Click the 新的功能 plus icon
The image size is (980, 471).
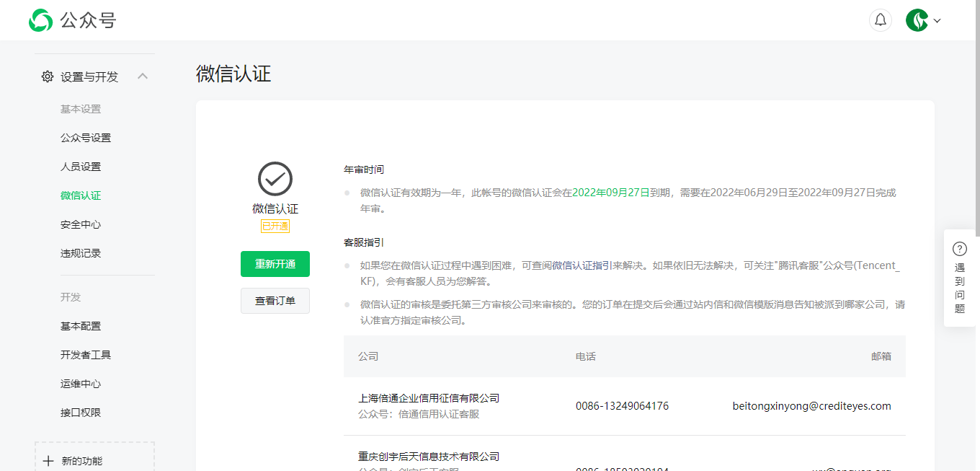(x=48, y=461)
